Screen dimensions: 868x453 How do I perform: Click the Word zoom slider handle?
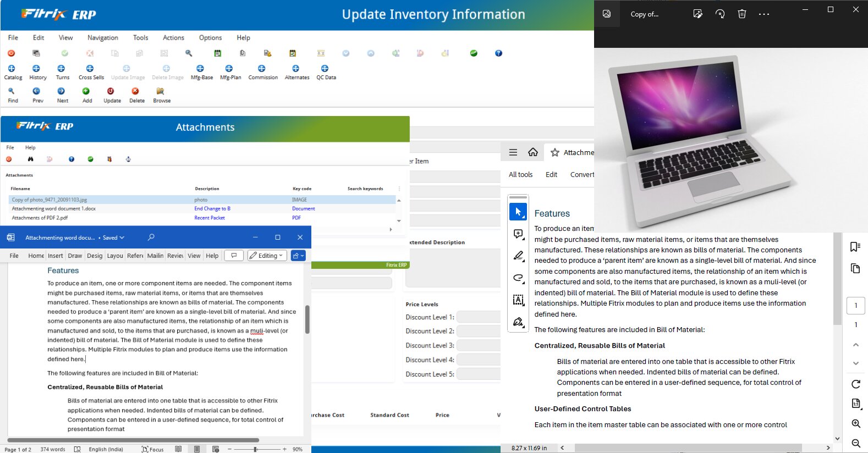(255, 449)
